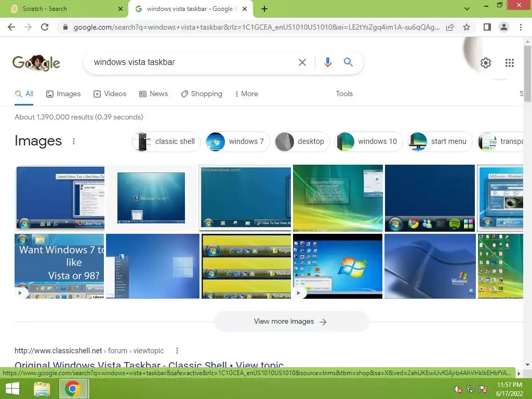Viewport: 532px width, 399px height.
Task: Select the All results tab
Action: point(24,94)
